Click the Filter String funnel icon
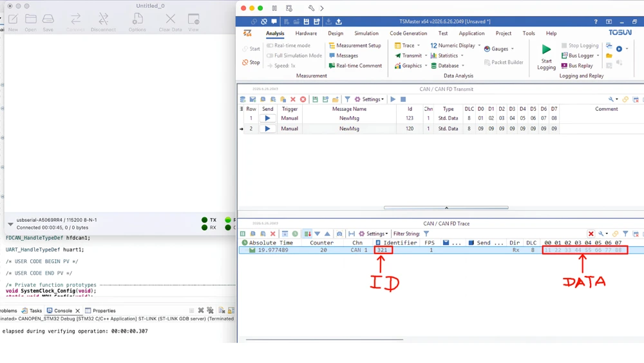Viewport: 644px width, 363px height. (426, 234)
